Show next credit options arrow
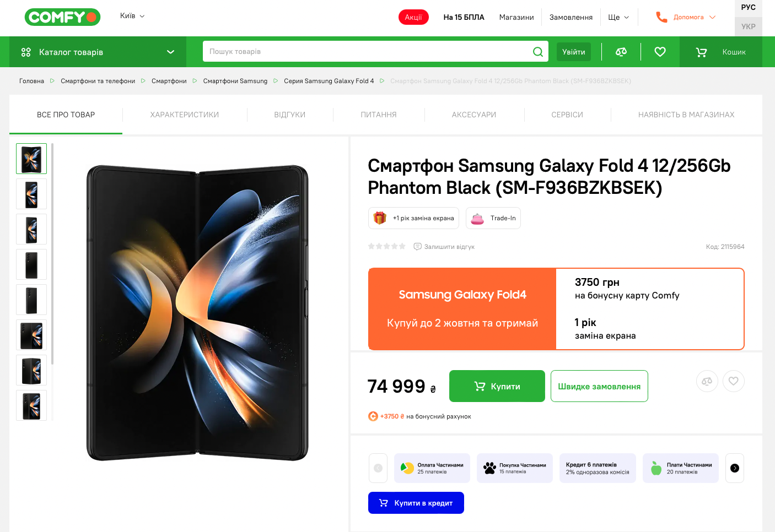This screenshot has width=775, height=532. (x=735, y=468)
